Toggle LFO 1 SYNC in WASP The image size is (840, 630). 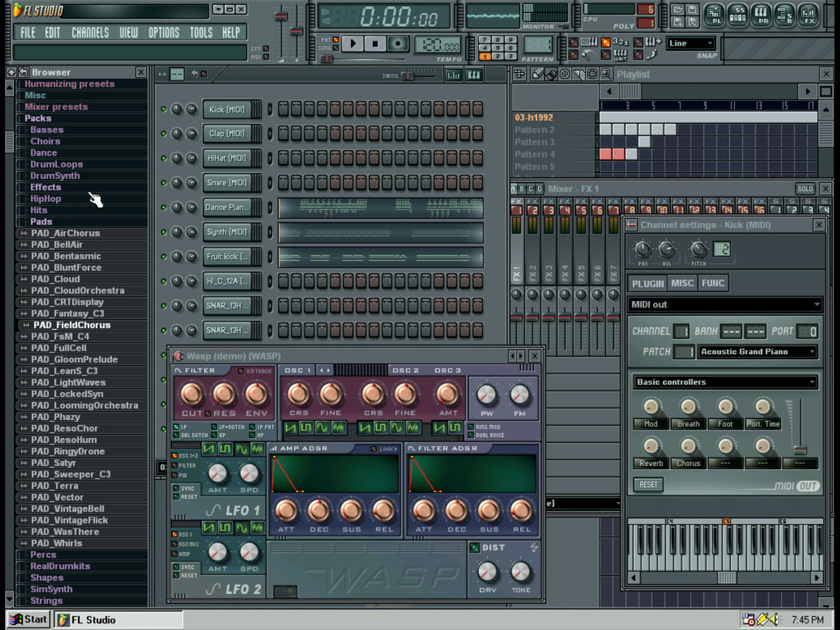tap(176, 489)
